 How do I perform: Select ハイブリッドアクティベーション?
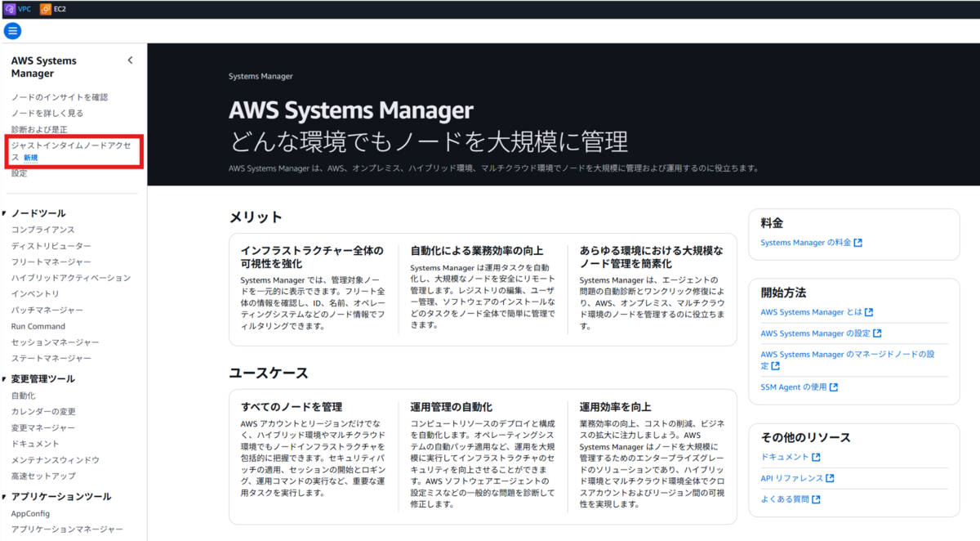point(71,278)
